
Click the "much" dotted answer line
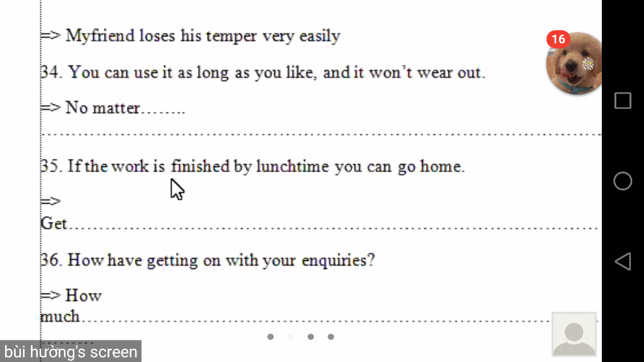click(x=319, y=317)
